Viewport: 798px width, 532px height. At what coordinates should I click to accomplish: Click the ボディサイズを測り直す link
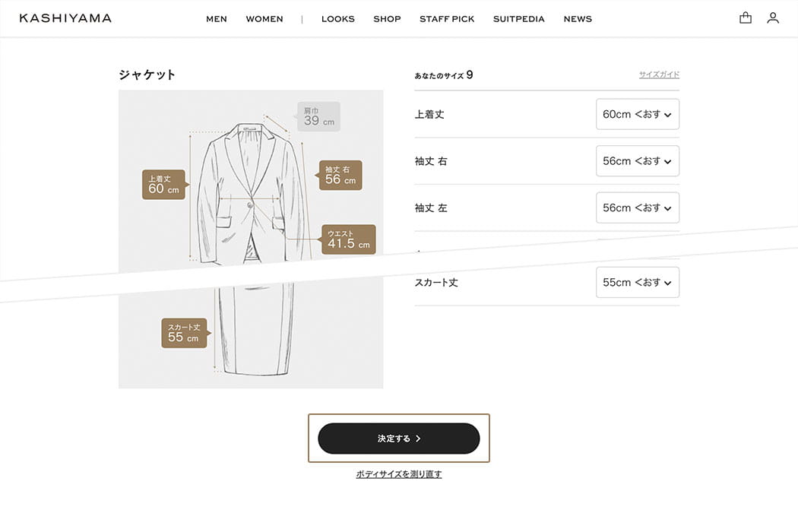[398, 474]
